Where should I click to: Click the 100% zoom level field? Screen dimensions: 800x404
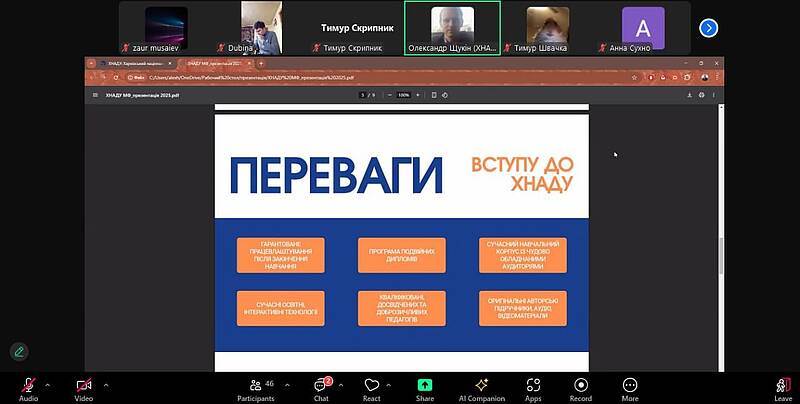404,95
